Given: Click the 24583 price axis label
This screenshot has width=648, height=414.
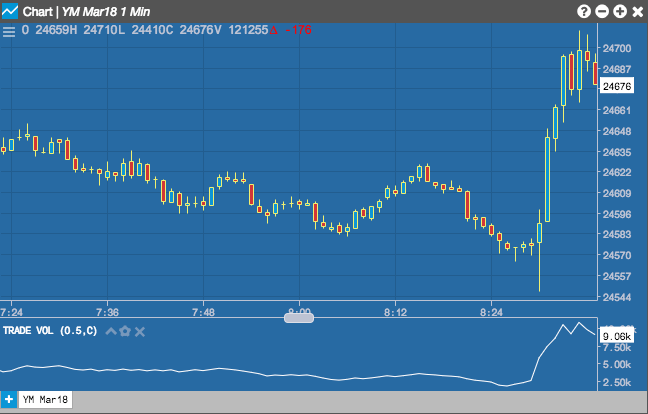Looking at the screenshot, I should [x=617, y=234].
